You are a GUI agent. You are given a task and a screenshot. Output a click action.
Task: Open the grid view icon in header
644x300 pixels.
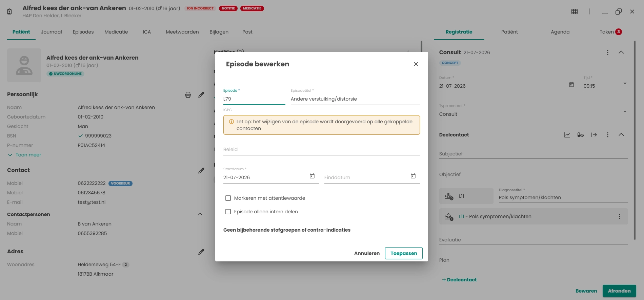click(x=575, y=12)
